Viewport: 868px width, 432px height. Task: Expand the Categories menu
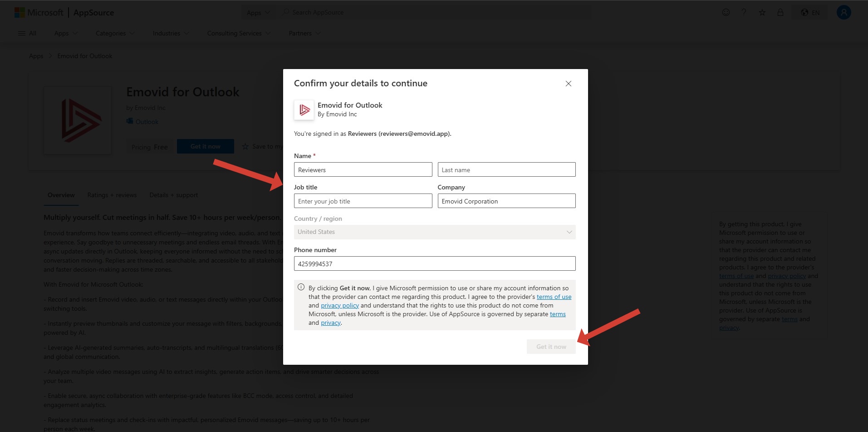point(114,33)
